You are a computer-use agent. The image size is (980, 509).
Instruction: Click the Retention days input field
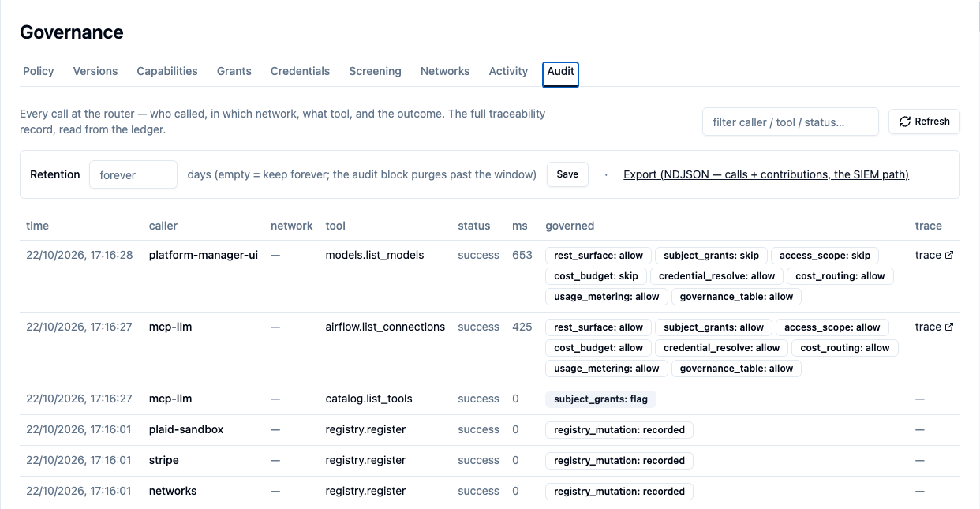[x=133, y=174]
